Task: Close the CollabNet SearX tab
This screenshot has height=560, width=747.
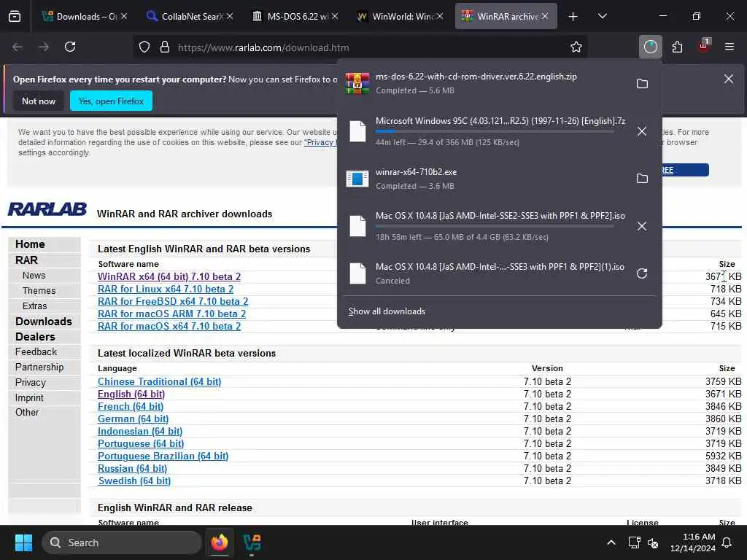Action: (230, 16)
